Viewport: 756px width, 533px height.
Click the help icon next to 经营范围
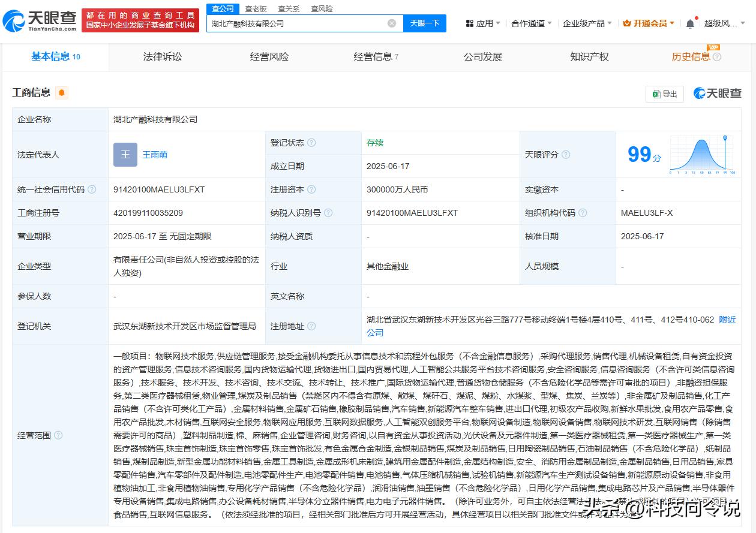click(58, 435)
